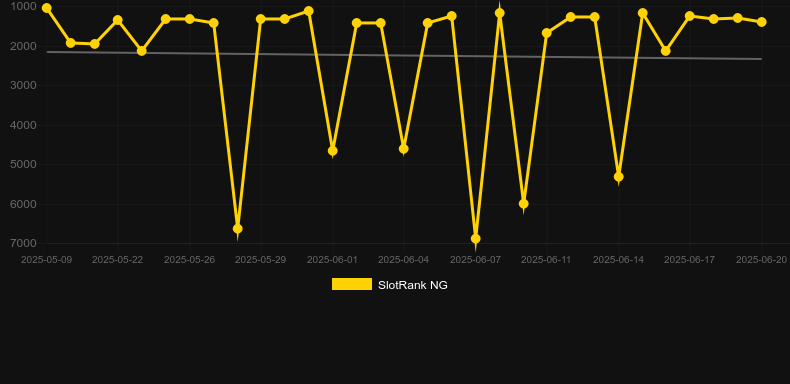Select the data point on 2025-05-26
This screenshot has height=384, width=790.
189,19
